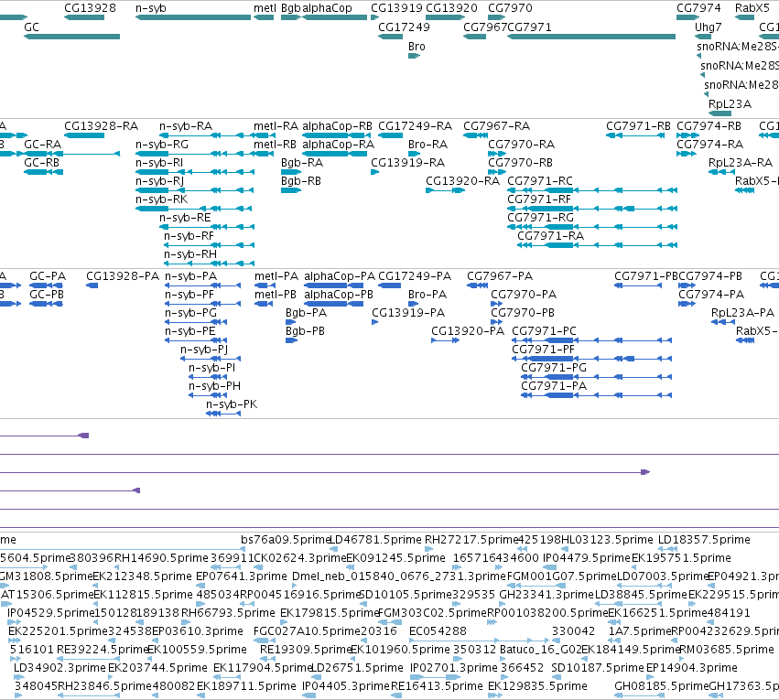The image size is (779, 700).
Task: Select protein CG13920-PA
Action: pos(468,331)
